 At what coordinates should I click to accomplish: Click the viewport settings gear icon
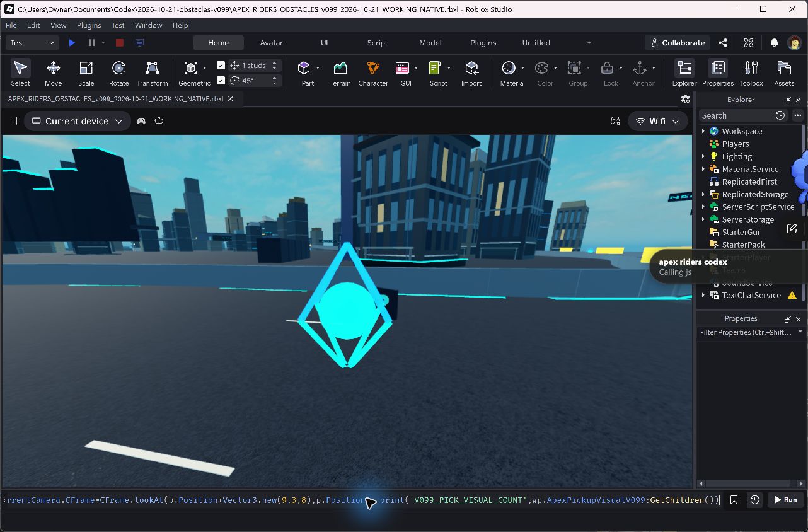point(686,99)
